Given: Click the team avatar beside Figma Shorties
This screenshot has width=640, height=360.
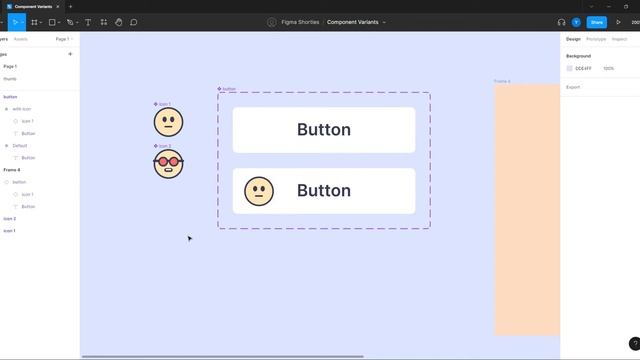Looking at the screenshot, I should tap(271, 22).
